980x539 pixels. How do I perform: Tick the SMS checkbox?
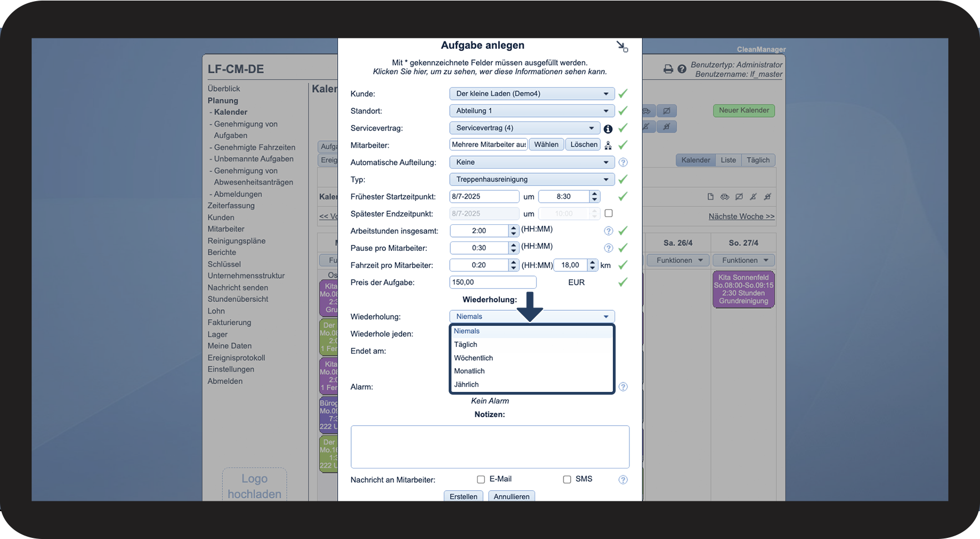567,480
